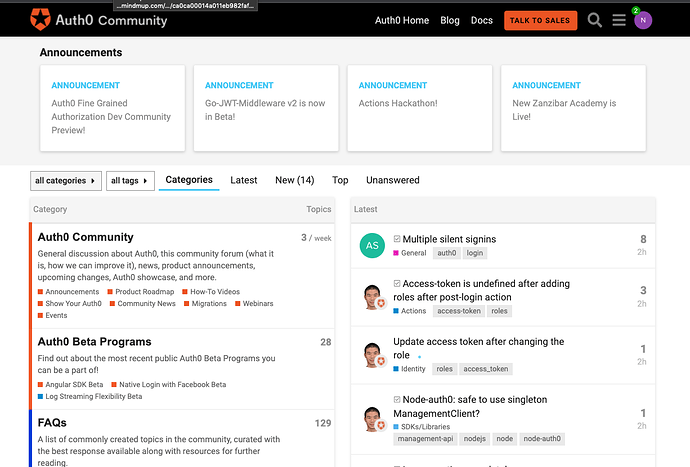Open the Top tab
690x467 pixels.
pos(340,180)
